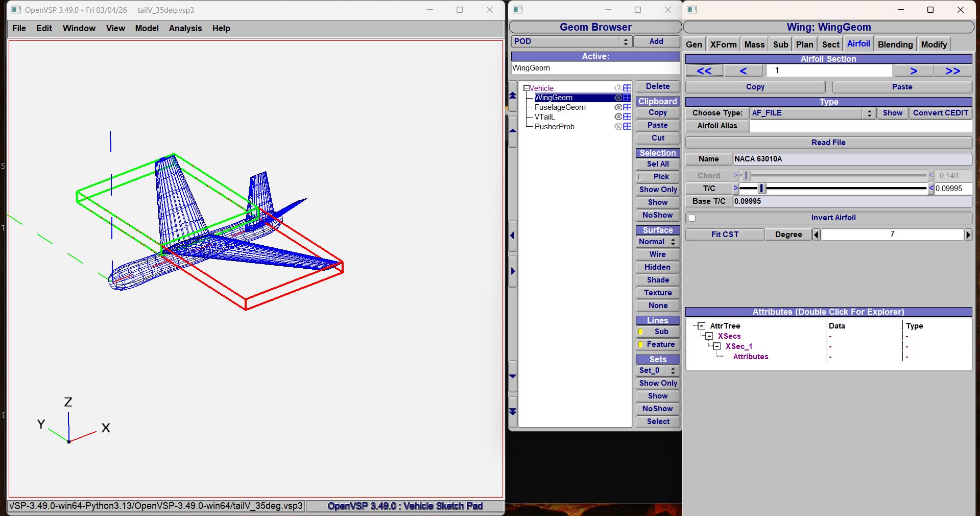Move geom up with single-up arrow
Image resolution: width=980 pixels, height=516 pixels.
click(513, 131)
